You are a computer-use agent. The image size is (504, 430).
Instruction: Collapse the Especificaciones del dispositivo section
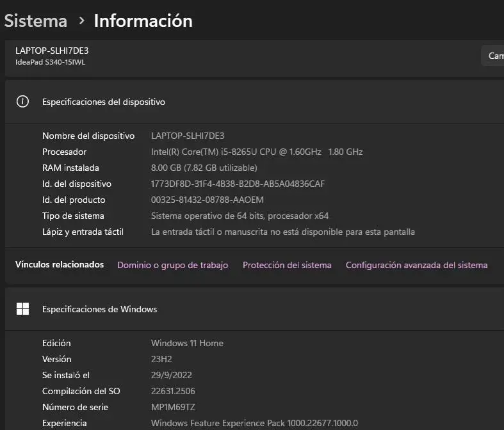point(254,102)
